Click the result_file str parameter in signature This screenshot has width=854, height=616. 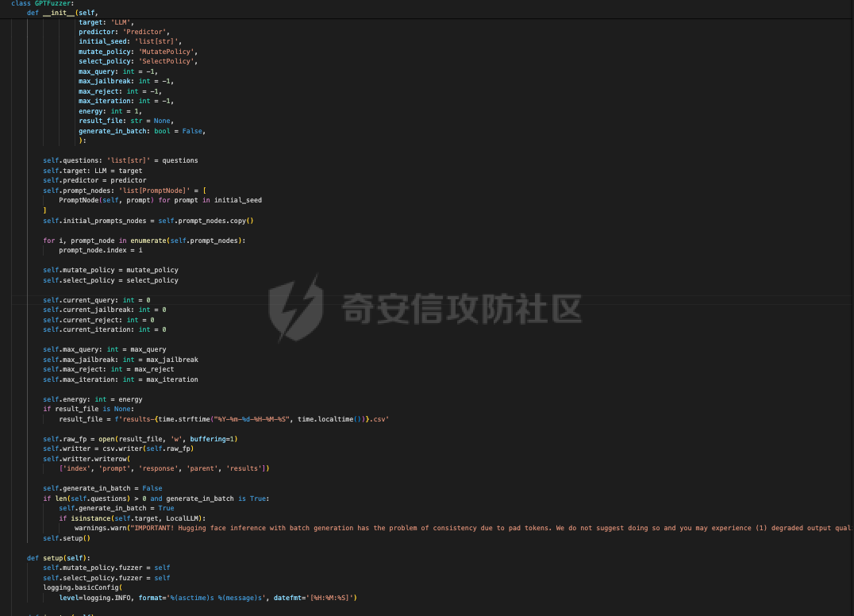pyautogui.click(x=119, y=121)
